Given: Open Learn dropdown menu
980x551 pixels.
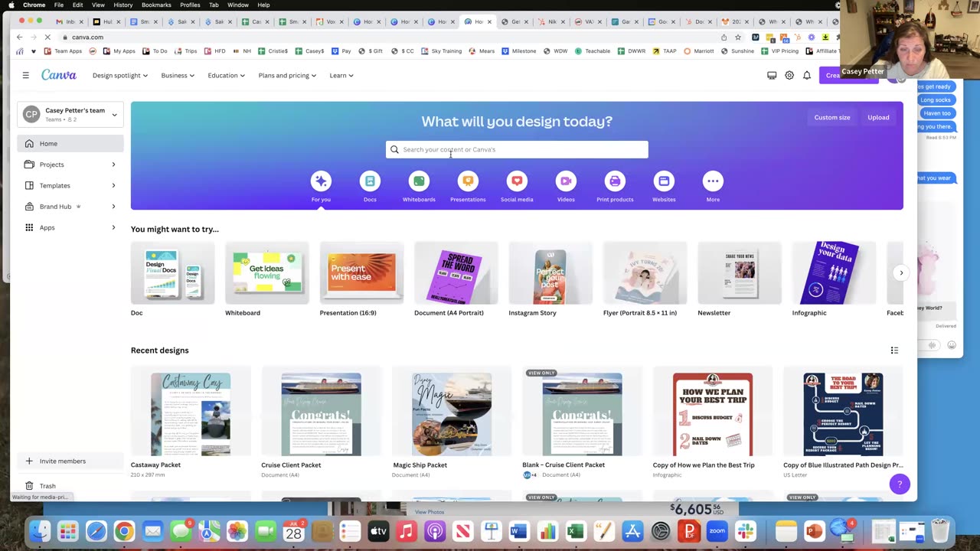Looking at the screenshot, I should [x=341, y=75].
